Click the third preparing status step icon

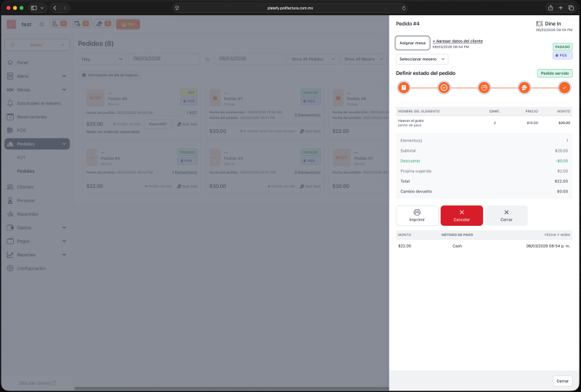(x=484, y=88)
